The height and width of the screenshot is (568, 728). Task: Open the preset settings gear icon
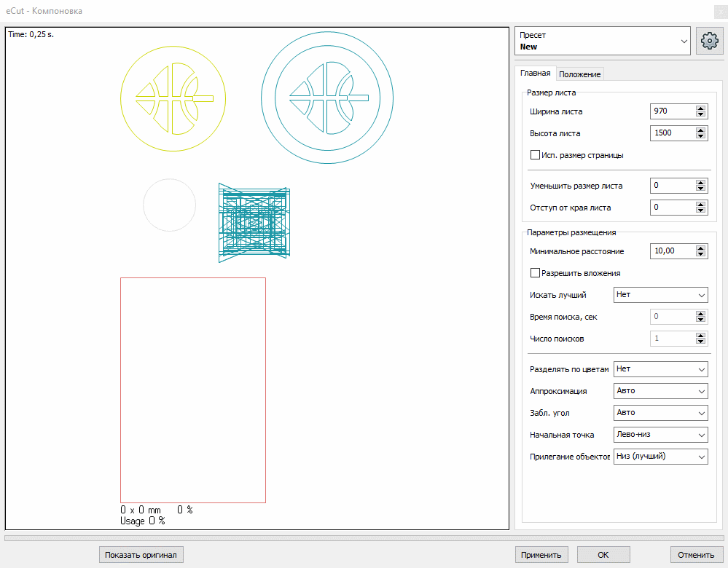709,41
